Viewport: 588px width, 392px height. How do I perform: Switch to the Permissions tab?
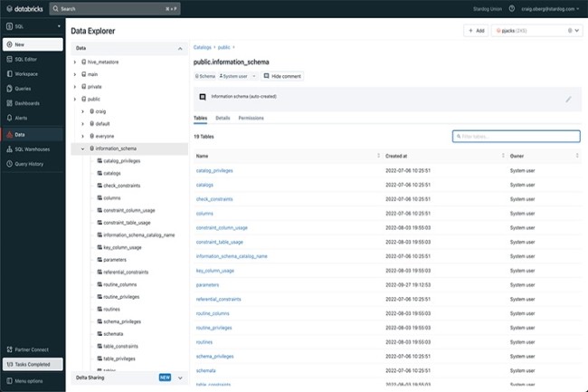point(251,118)
